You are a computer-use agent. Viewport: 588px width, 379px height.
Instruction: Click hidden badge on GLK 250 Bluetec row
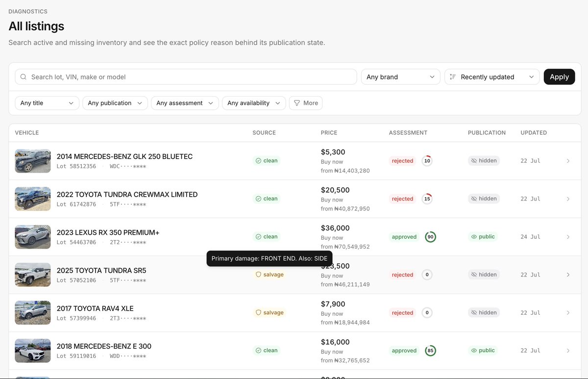(484, 160)
